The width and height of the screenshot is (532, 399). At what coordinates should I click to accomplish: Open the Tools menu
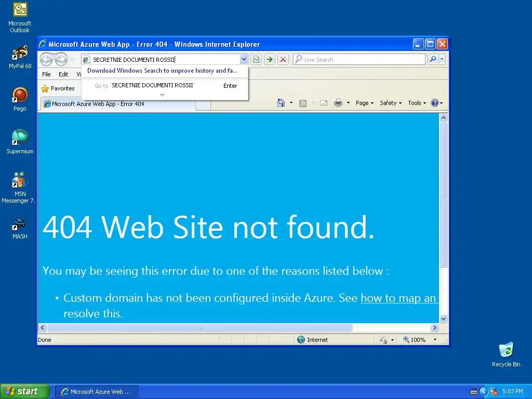click(x=417, y=103)
